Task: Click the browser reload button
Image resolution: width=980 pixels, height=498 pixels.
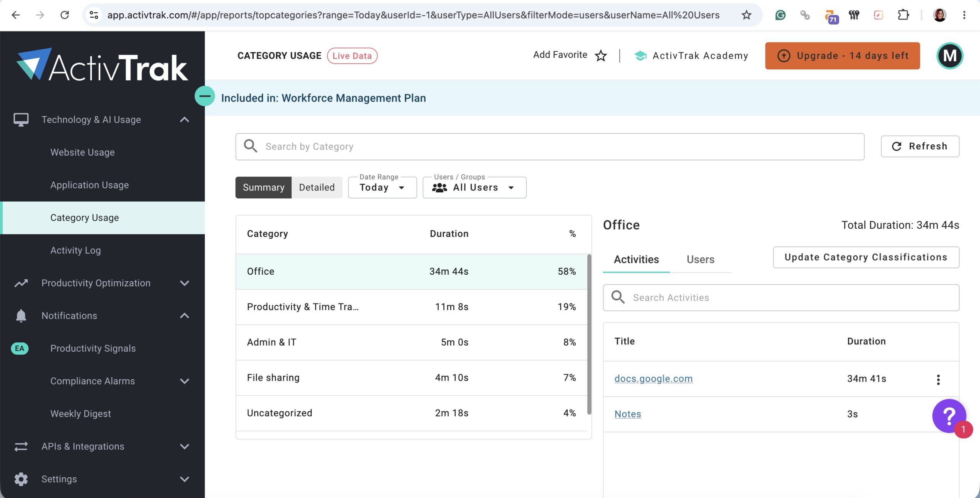Action: (x=65, y=15)
